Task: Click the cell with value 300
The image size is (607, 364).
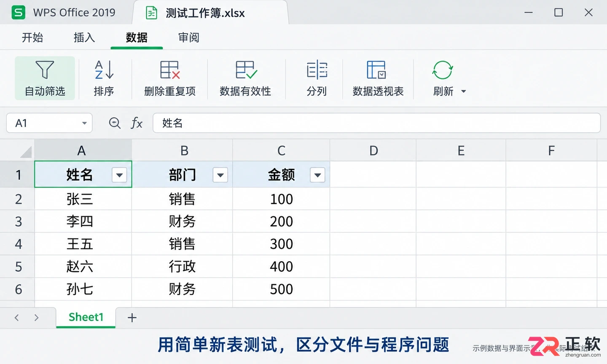Action: [x=281, y=244]
